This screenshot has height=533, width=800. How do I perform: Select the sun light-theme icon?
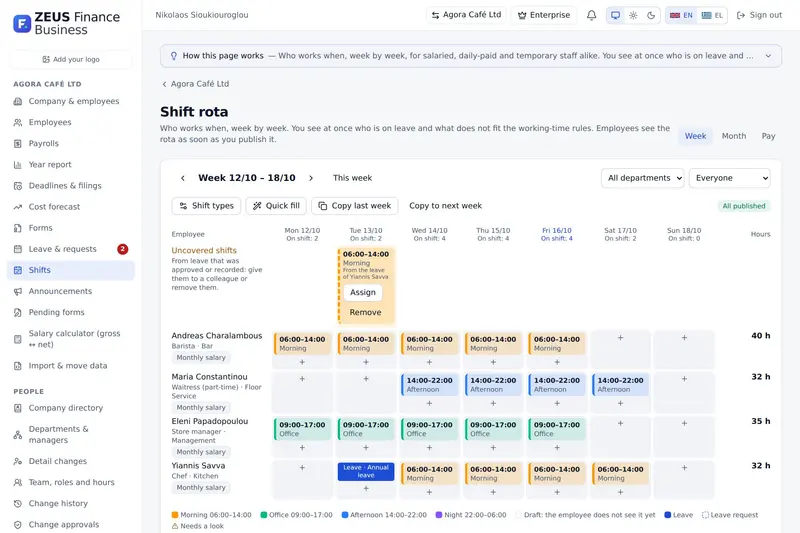click(x=633, y=15)
